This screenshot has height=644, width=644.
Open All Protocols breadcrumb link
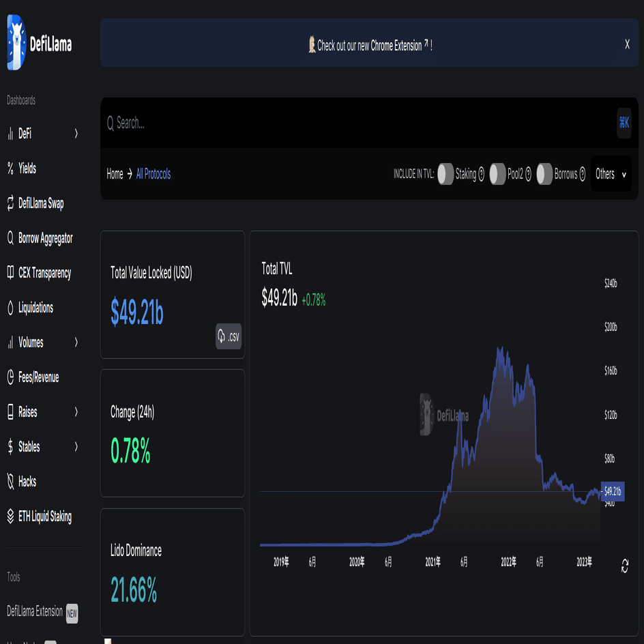[x=153, y=174]
